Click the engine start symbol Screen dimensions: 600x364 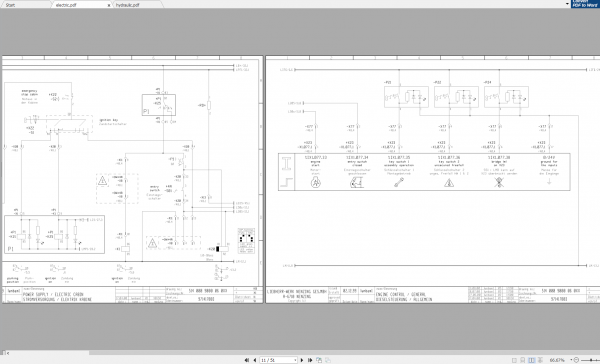pyautogui.click(x=315, y=183)
